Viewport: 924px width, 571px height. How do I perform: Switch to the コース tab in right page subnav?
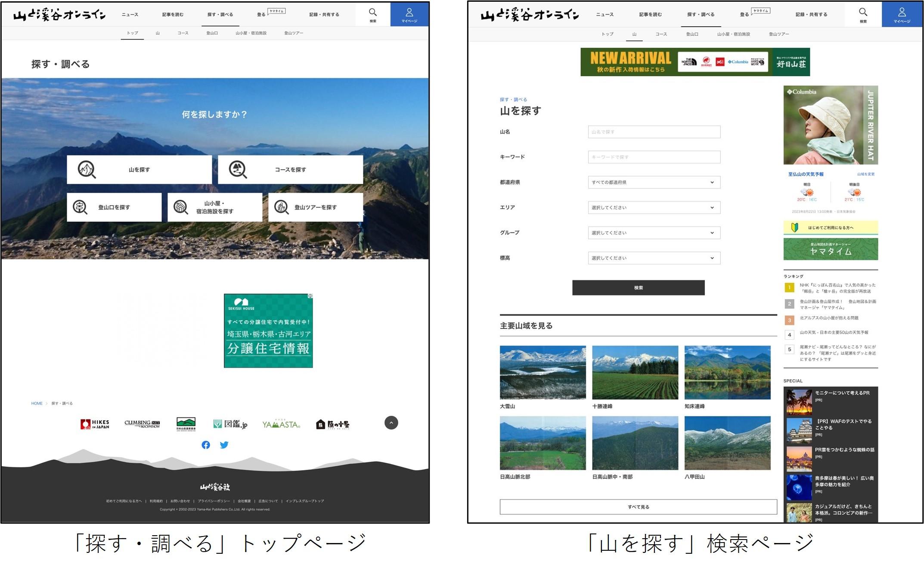(661, 34)
